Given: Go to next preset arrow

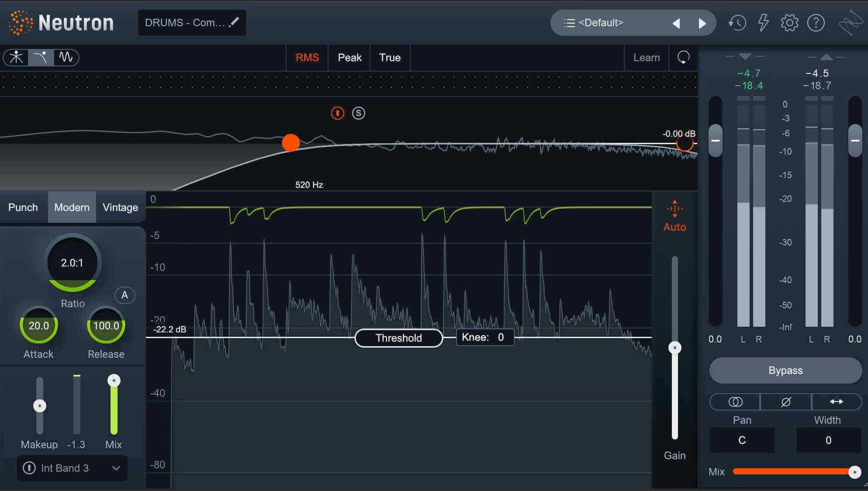Looking at the screenshot, I should [x=702, y=23].
